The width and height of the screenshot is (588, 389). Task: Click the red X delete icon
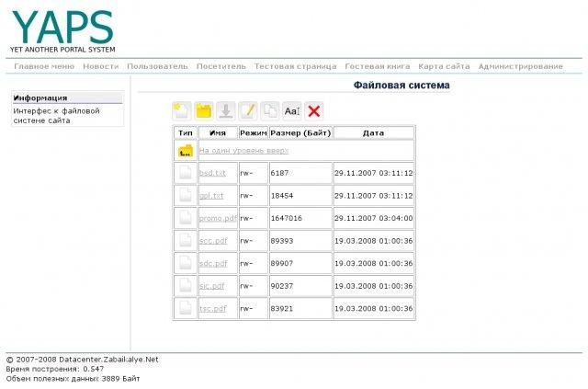pos(314,111)
